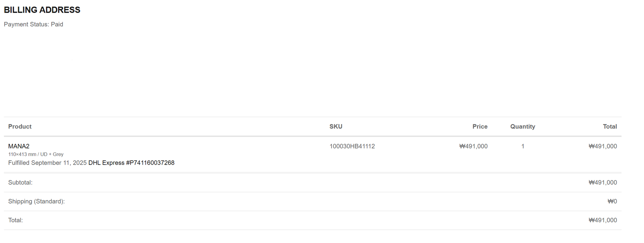Click the Shipping (Standard) label
This screenshot has height=243, width=644.
point(36,201)
